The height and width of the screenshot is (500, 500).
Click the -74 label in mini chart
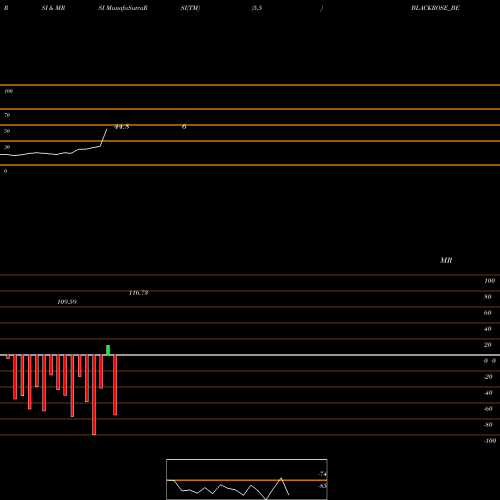coord(322,474)
